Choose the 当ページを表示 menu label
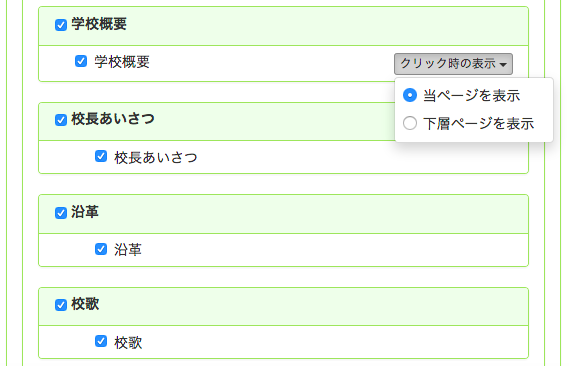This screenshot has width=569, height=366. point(471,96)
